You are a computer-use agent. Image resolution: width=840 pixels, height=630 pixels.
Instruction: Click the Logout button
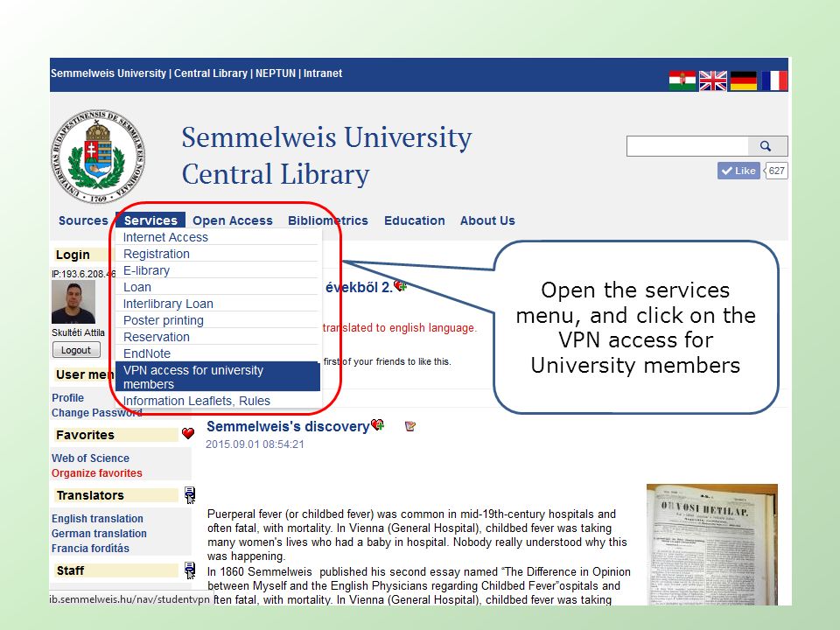click(76, 350)
